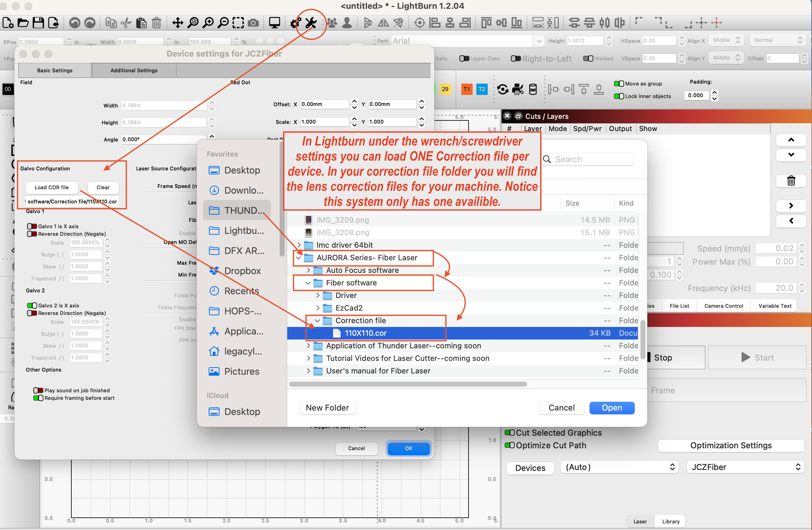The image size is (812, 530).
Task: Send job to laser with the paper plane icon
Action: tap(398, 23)
